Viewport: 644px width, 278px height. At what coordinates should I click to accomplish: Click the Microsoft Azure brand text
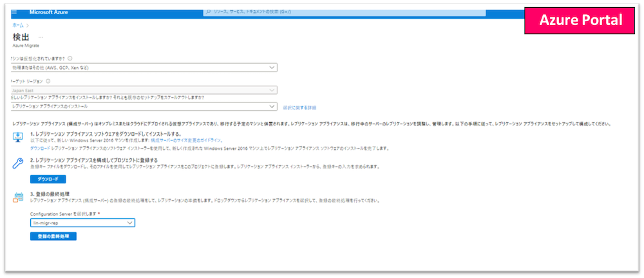pyautogui.click(x=48, y=12)
